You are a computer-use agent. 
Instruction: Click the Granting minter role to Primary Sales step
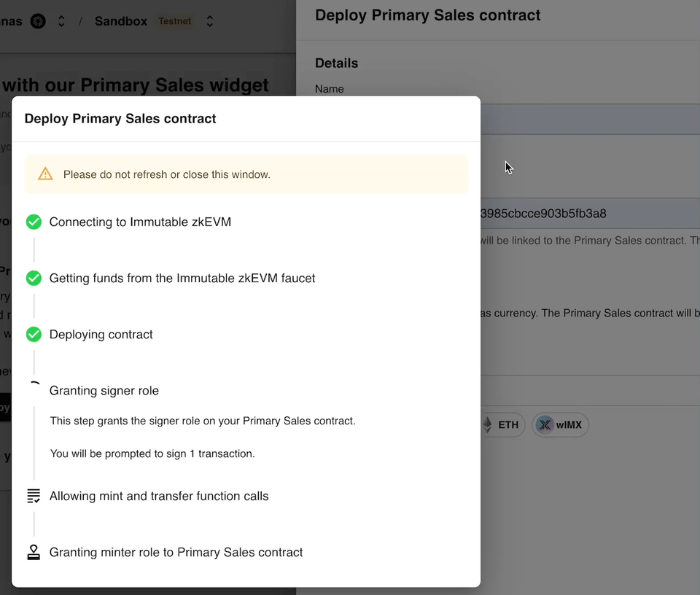176,552
